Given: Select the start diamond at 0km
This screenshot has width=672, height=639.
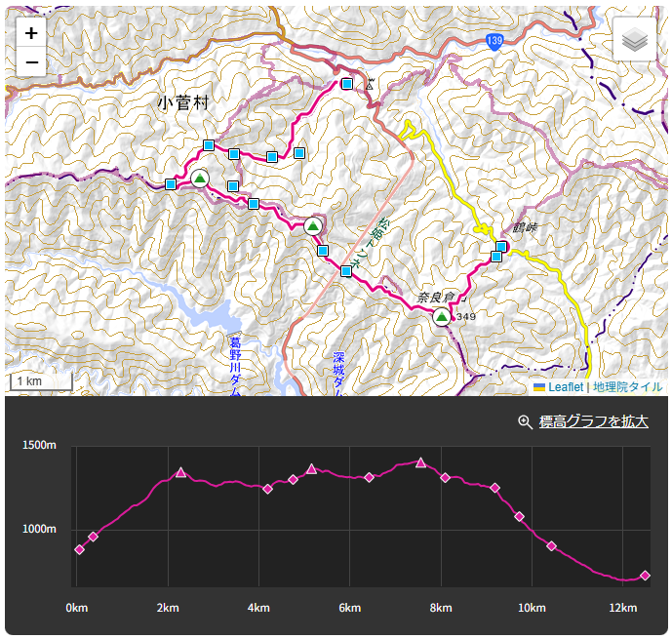Looking at the screenshot, I should click(x=79, y=549).
